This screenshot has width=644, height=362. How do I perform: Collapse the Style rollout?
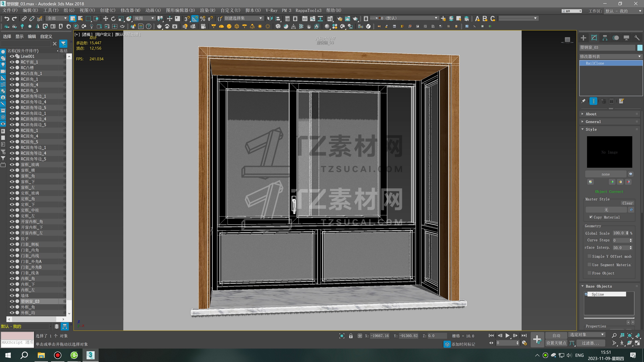[x=591, y=129]
